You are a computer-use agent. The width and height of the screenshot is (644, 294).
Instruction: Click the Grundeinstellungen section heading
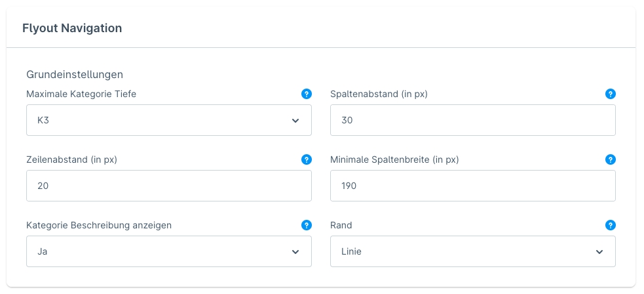coord(75,74)
